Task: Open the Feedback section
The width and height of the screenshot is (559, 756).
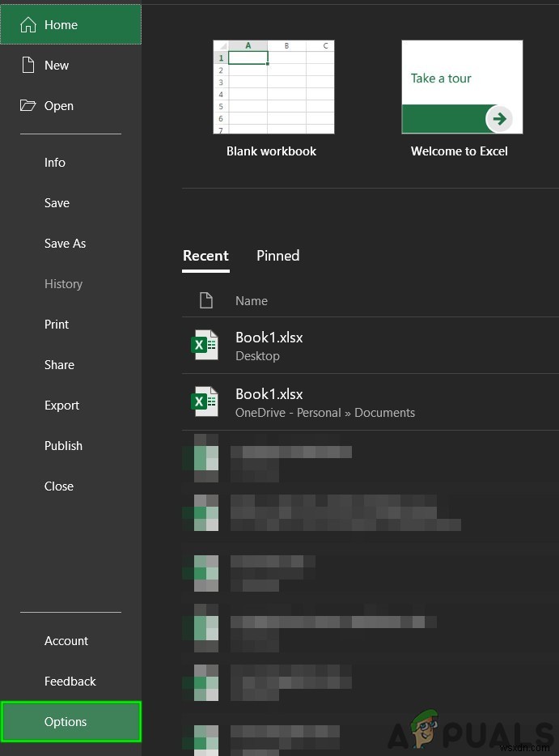Action: coord(70,682)
